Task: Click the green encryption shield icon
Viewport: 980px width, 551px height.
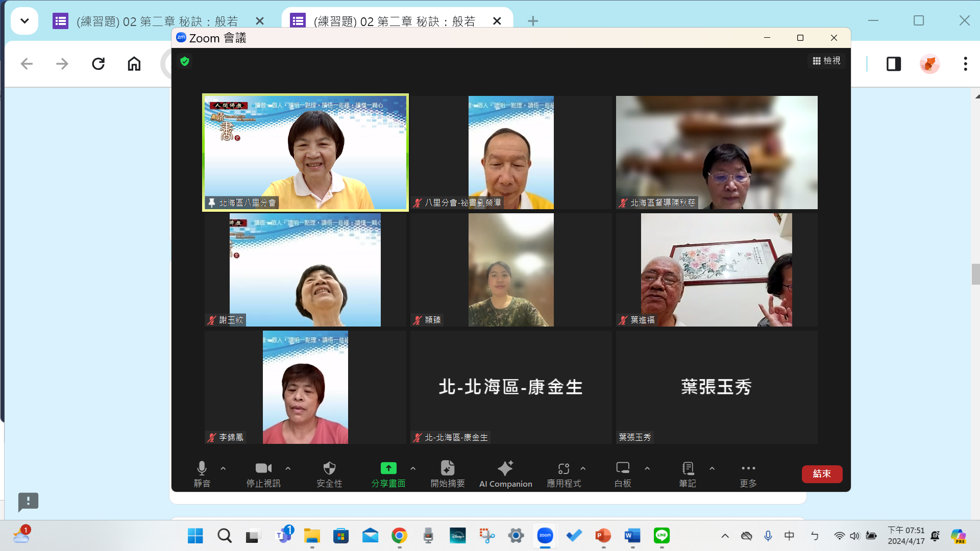Action: [x=185, y=61]
